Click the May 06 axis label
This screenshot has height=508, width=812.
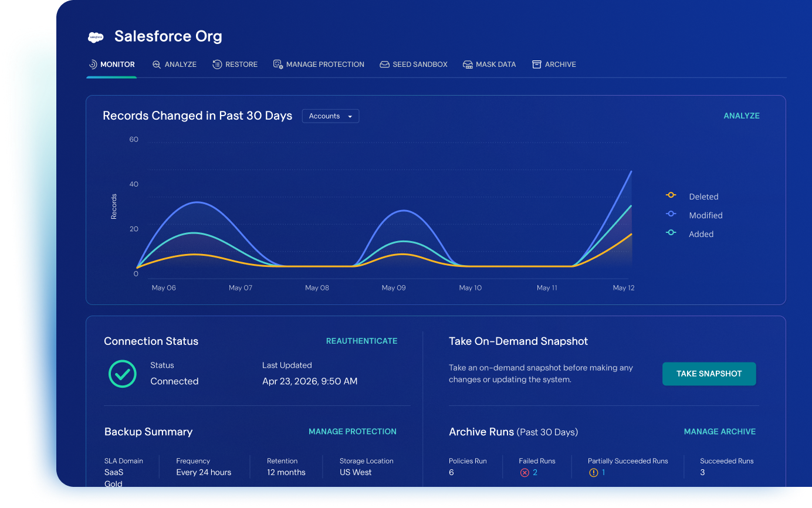164,288
